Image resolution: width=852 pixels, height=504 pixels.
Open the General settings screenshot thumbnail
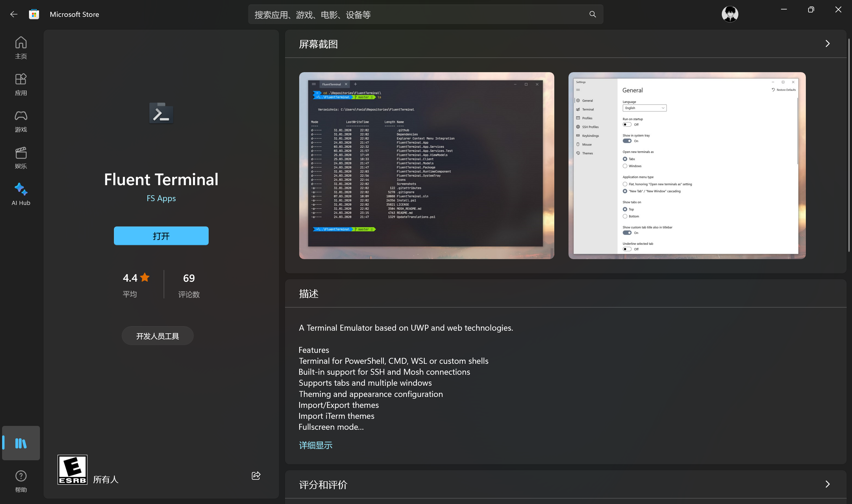[687, 165]
